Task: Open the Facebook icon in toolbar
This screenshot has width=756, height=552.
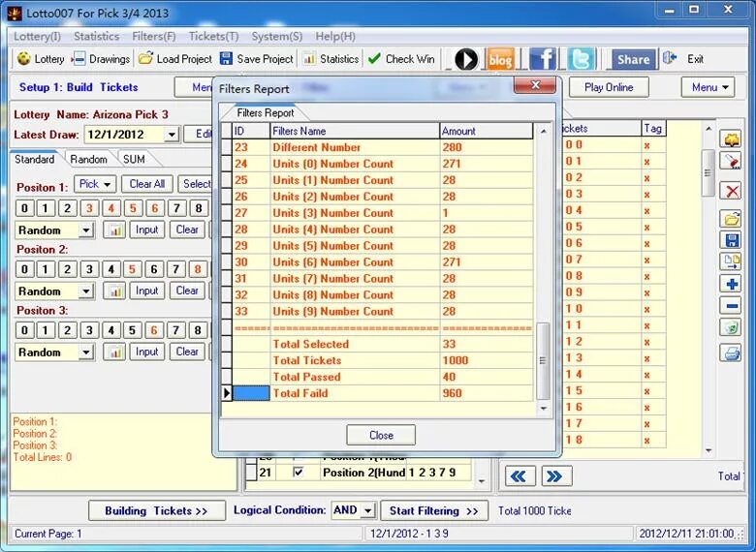Action: (x=543, y=59)
